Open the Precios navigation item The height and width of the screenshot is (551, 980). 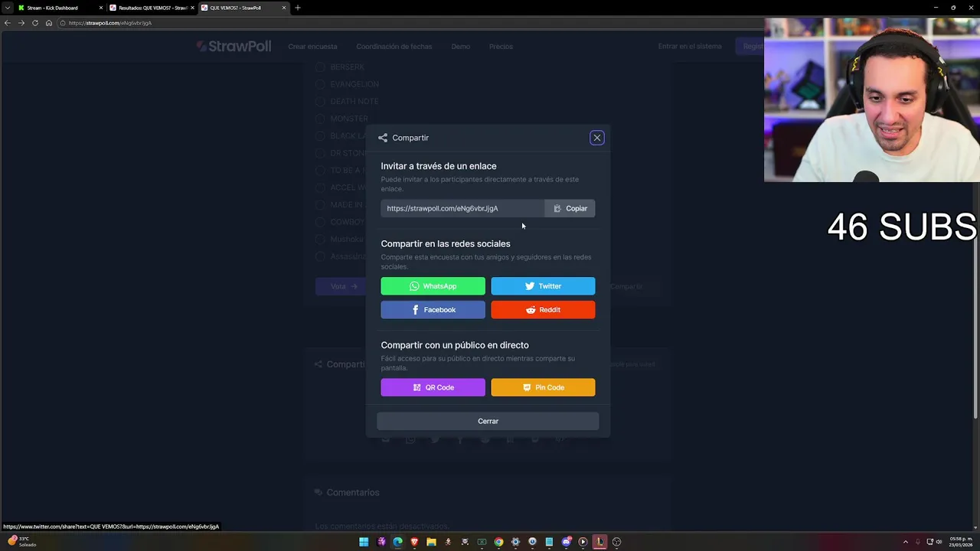click(501, 47)
